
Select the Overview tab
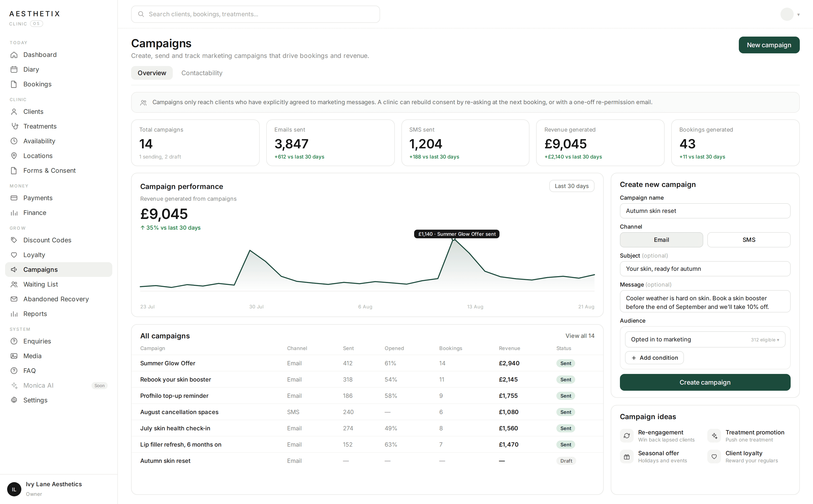pyautogui.click(x=152, y=73)
